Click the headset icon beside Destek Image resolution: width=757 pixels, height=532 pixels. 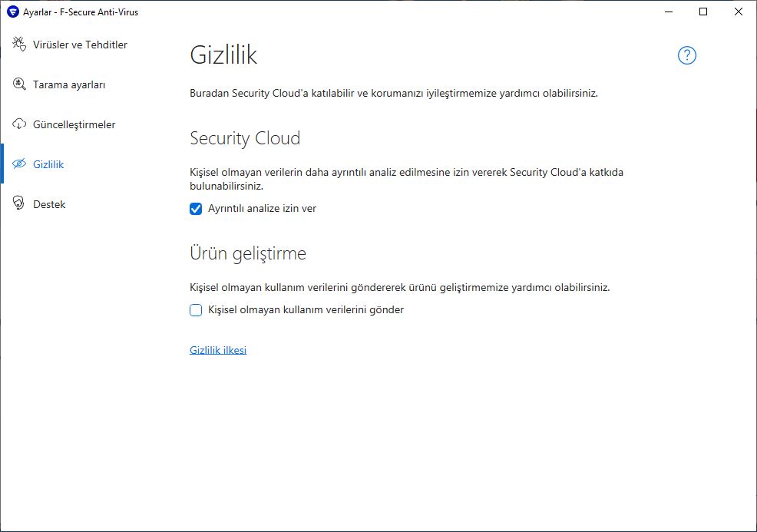click(x=18, y=203)
